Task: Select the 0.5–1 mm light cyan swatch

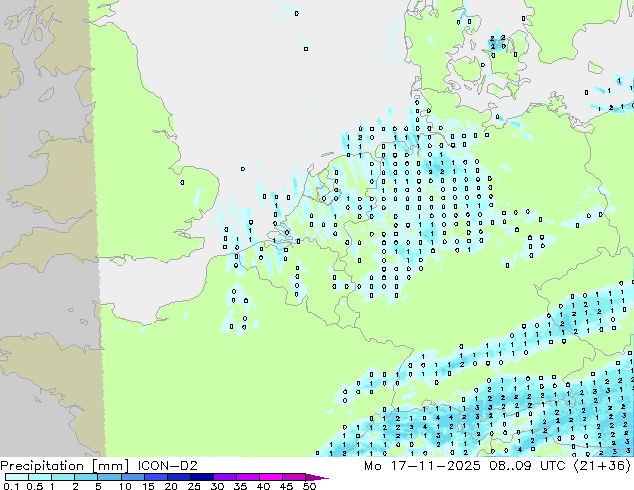Action: tap(40, 477)
